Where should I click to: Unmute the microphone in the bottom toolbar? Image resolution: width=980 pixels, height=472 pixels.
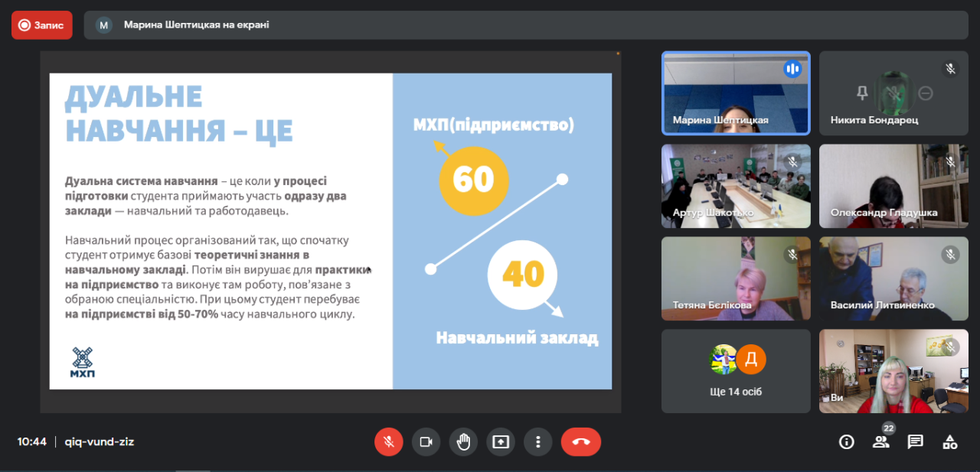[388, 441]
